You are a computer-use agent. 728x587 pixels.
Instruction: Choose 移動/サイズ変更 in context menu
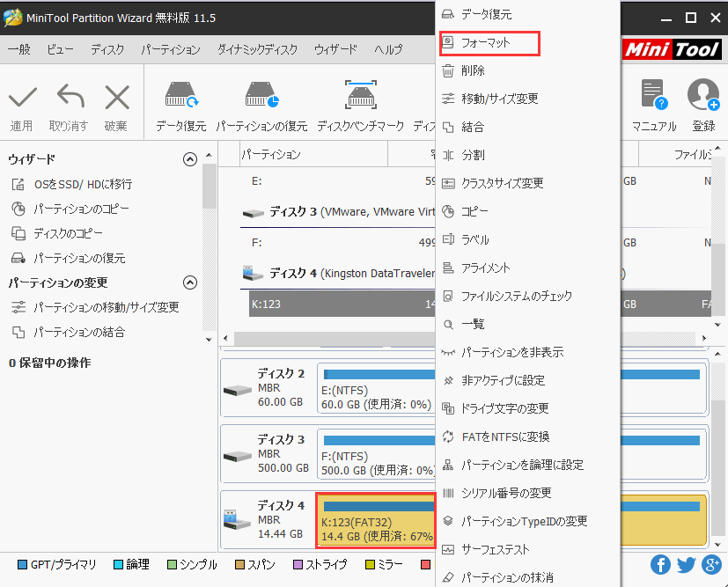528,99
